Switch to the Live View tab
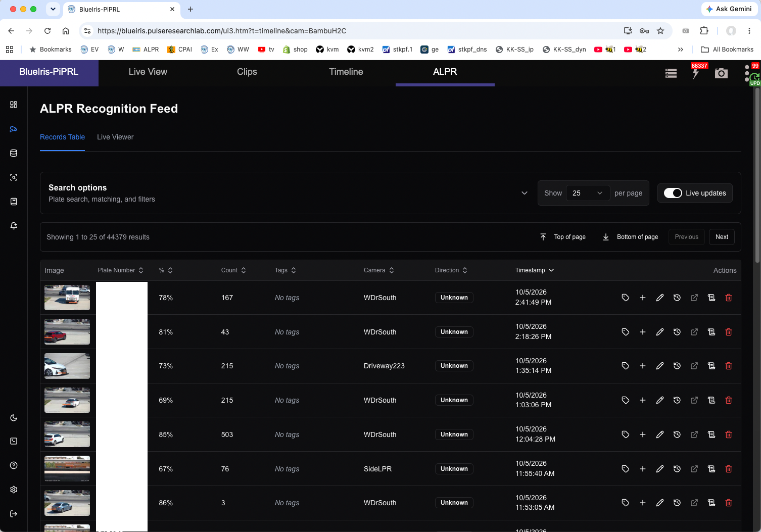 [x=148, y=72]
